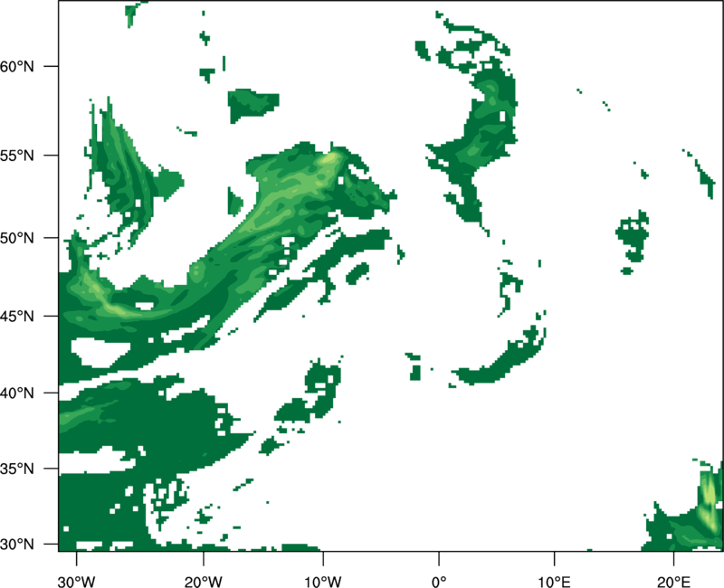Click the 20°E longitude label

673,582
